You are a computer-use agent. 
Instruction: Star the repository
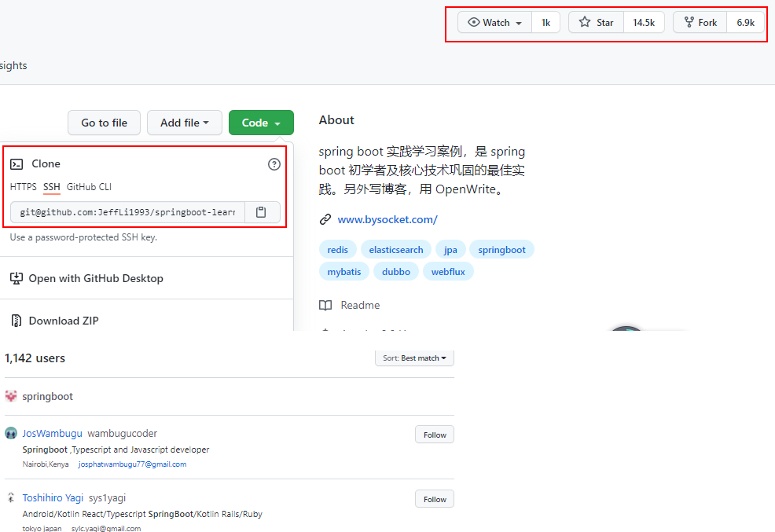596,22
